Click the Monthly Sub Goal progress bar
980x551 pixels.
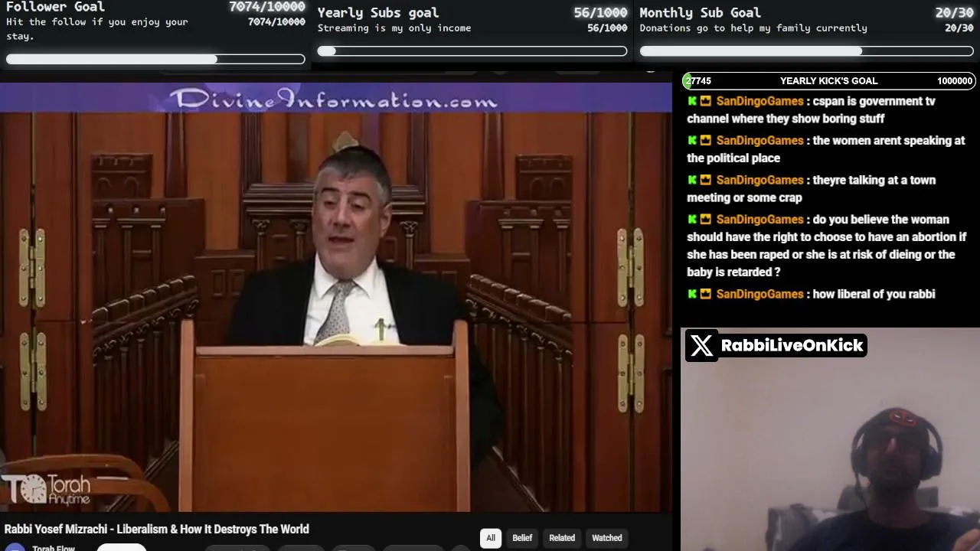(806, 51)
